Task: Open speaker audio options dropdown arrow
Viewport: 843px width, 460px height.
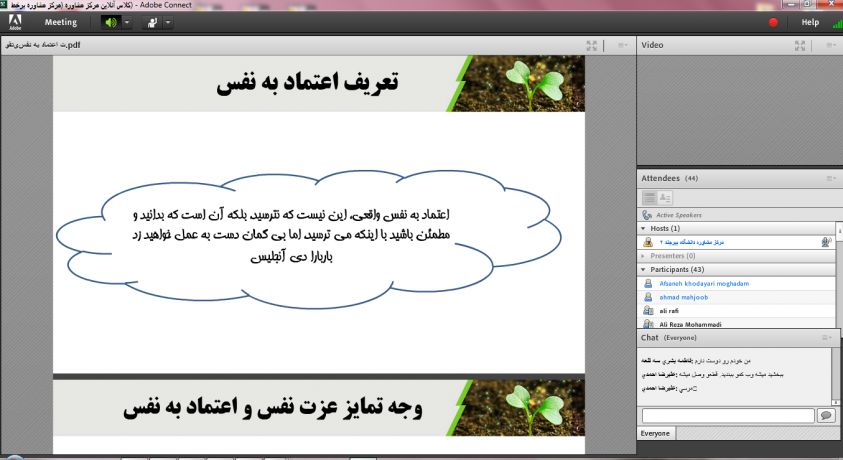Action: [x=127, y=23]
